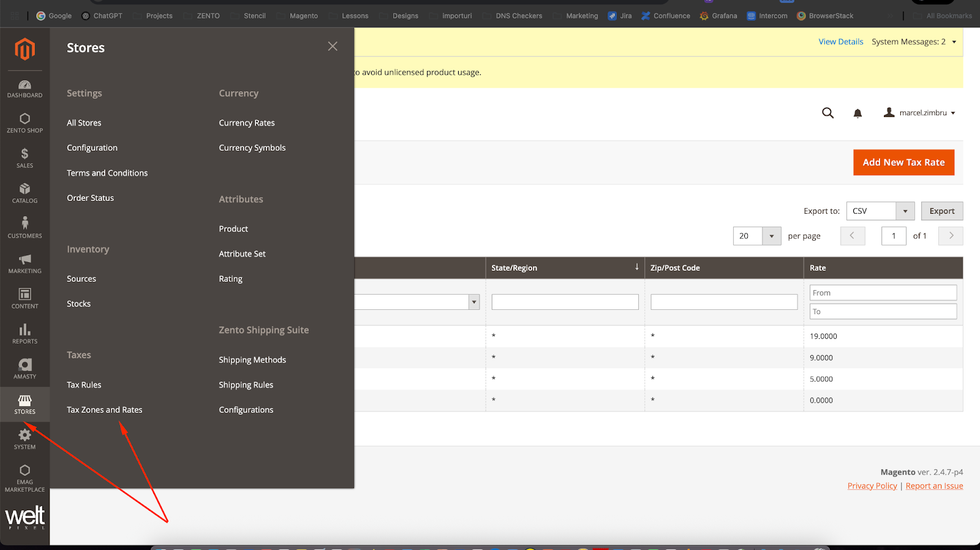
Task: Open Attribute Set menu item
Action: (242, 254)
